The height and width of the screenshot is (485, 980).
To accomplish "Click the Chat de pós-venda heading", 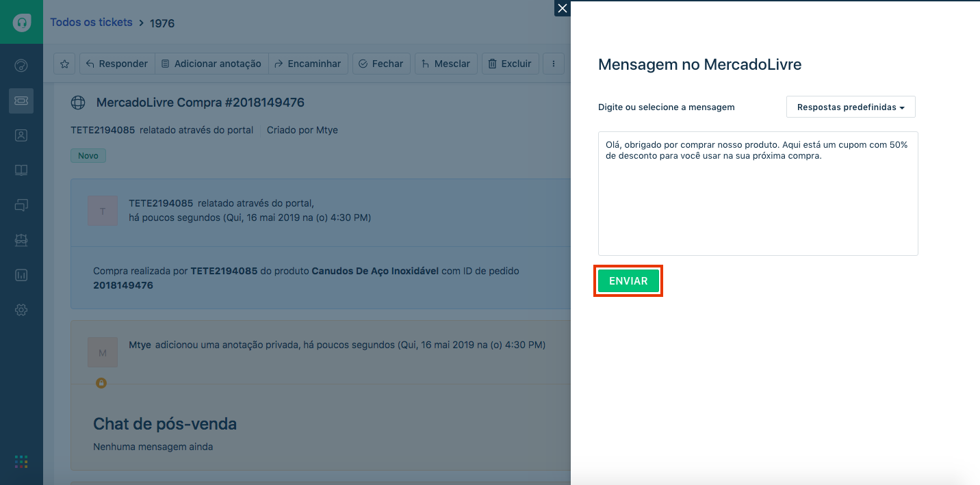I will pos(165,424).
